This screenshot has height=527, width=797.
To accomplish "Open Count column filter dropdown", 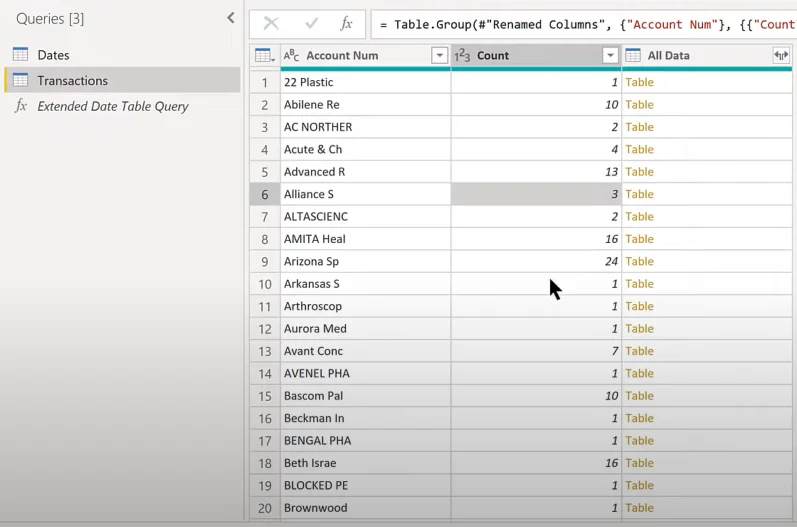I will pos(610,55).
